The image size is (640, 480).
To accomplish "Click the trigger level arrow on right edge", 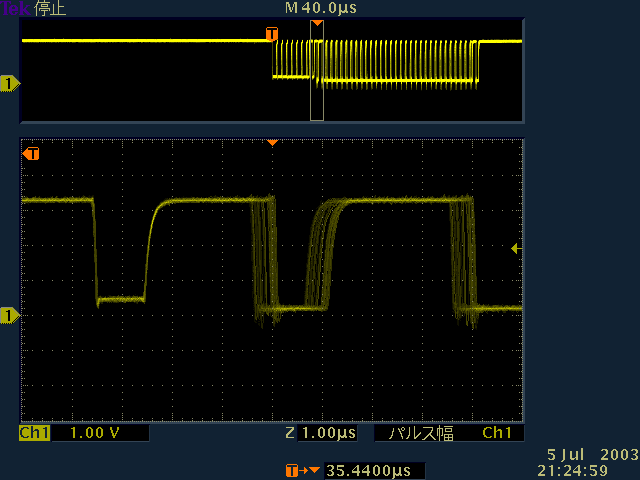I will [516, 248].
